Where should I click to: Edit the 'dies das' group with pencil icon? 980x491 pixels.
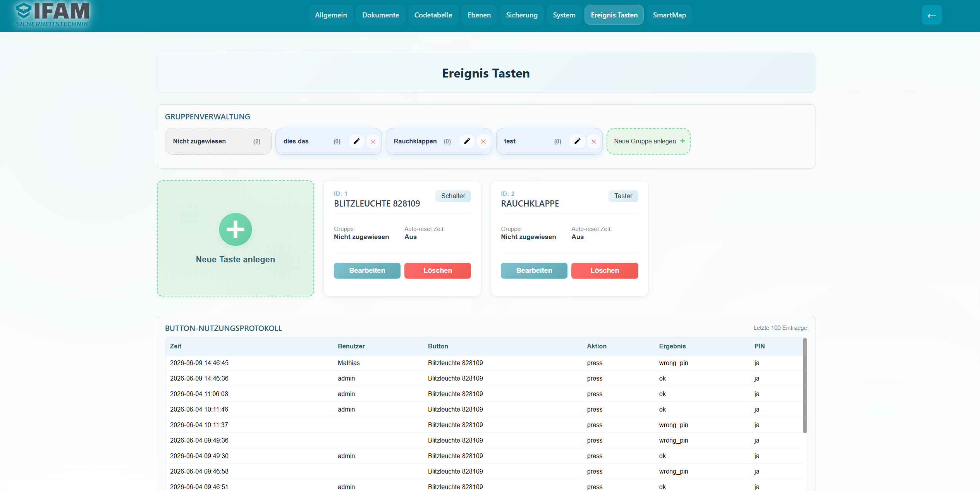point(356,141)
